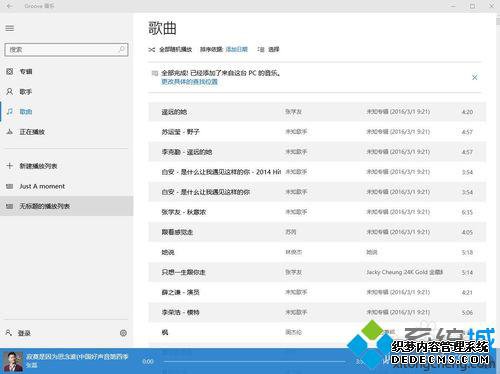Dismiss the notification with X button
The height and width of the screenshot is (374, 500).
coord(475,77)
